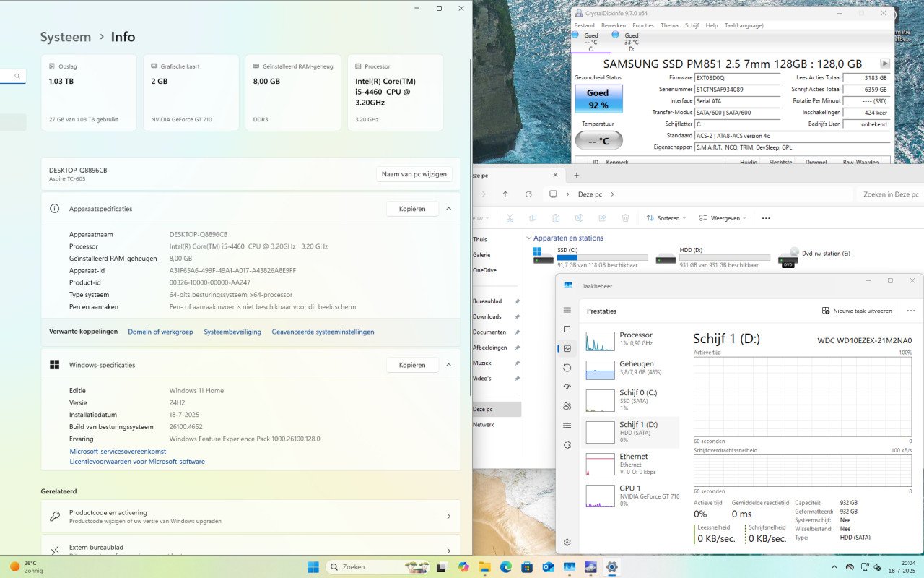Image resolution: width=924 pixels, height=578 pixels.
Task: Click Systeem breadcrumb in Settings
Action: (x=66, y=37)
